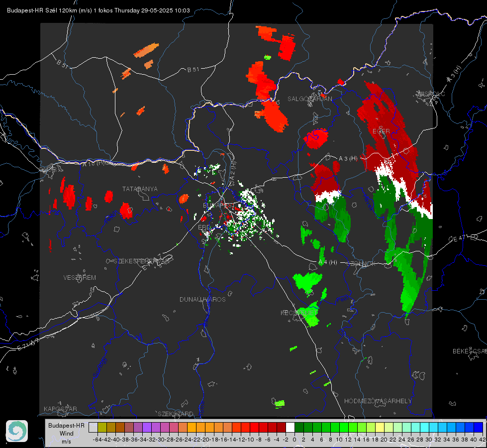The image size is (487, 448).
Task: Click the white zero-velocity swatch in the legend
Action: pos(290,428)
